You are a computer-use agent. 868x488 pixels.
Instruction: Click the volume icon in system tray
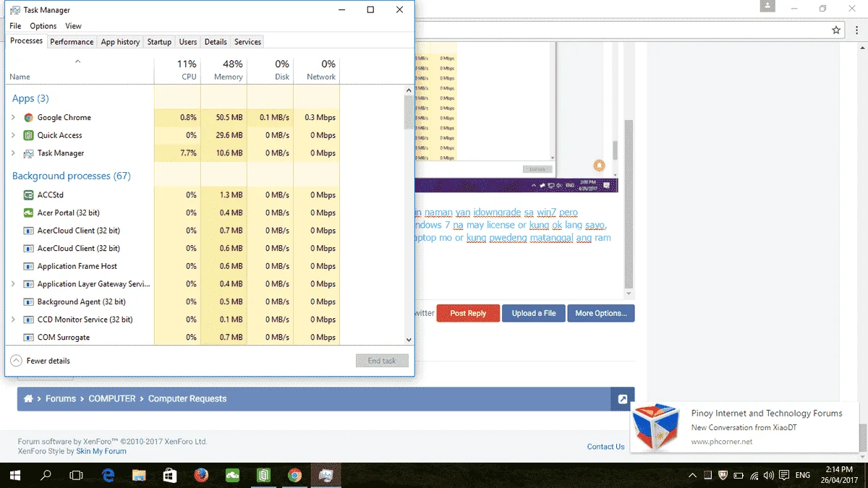click(x=767, y=475)
